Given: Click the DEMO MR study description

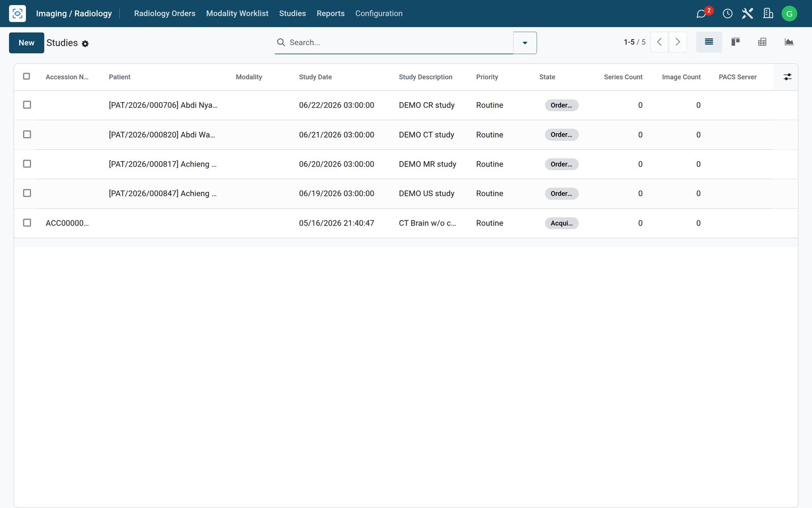Looking at the screenshot, I should (x=427, y=164).
